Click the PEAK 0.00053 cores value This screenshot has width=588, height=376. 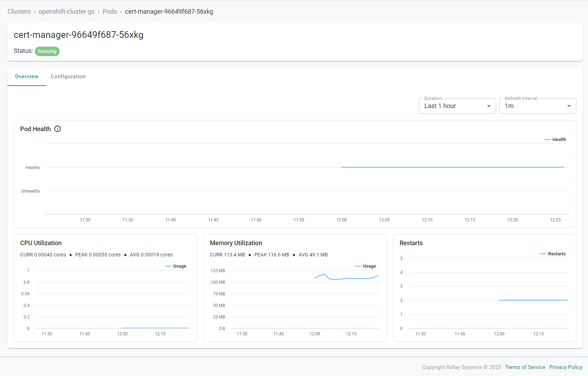coord(98,255)
